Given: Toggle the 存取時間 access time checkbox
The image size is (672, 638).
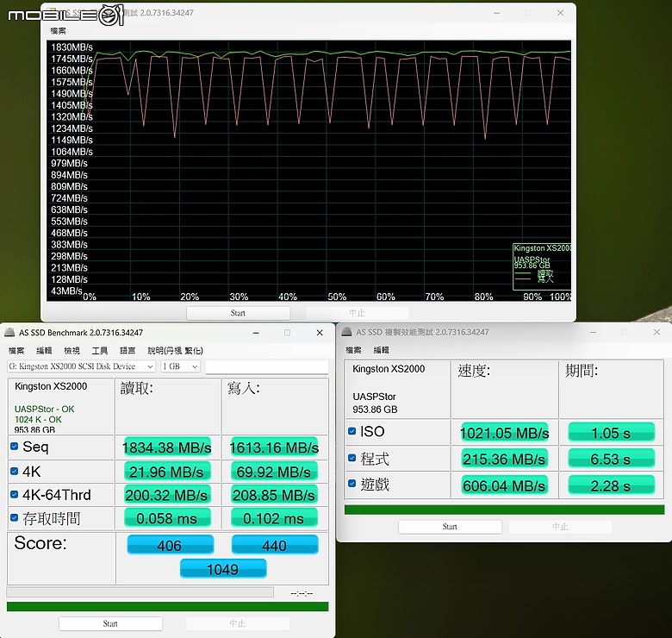Looking at the screenshot, I should (14, 517).
